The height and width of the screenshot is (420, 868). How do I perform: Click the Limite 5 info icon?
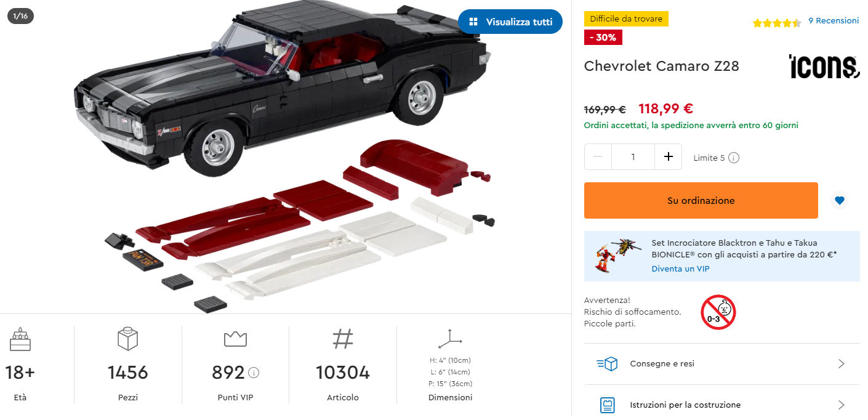[734, 158]
